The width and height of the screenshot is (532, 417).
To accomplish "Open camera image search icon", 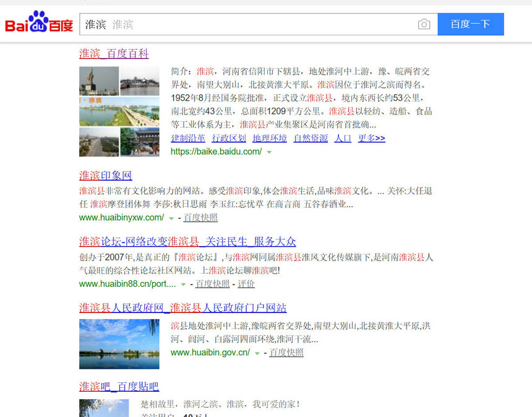I will point(424,24).
